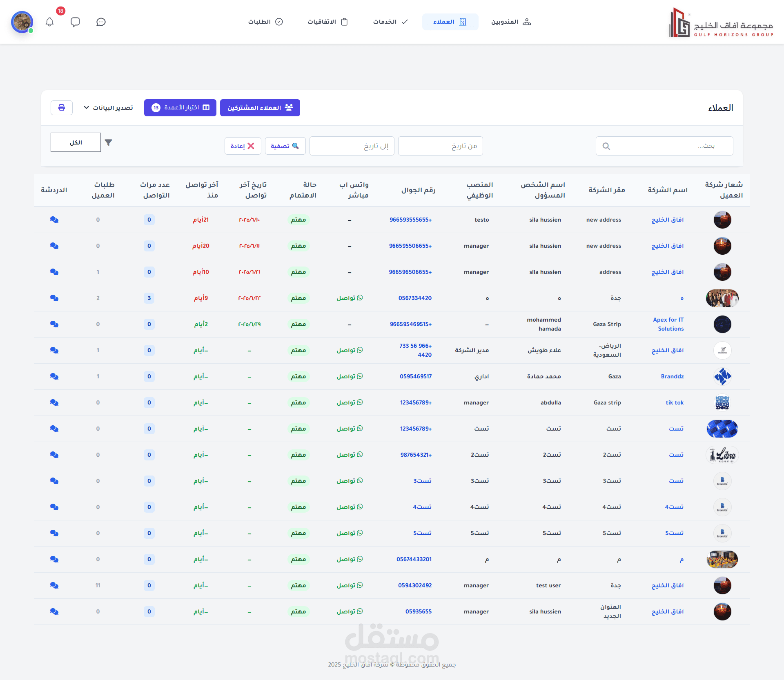Click WhatsApp تواصل for Branddz row
This screenshot has height=680, width=784.
[350, 376]
